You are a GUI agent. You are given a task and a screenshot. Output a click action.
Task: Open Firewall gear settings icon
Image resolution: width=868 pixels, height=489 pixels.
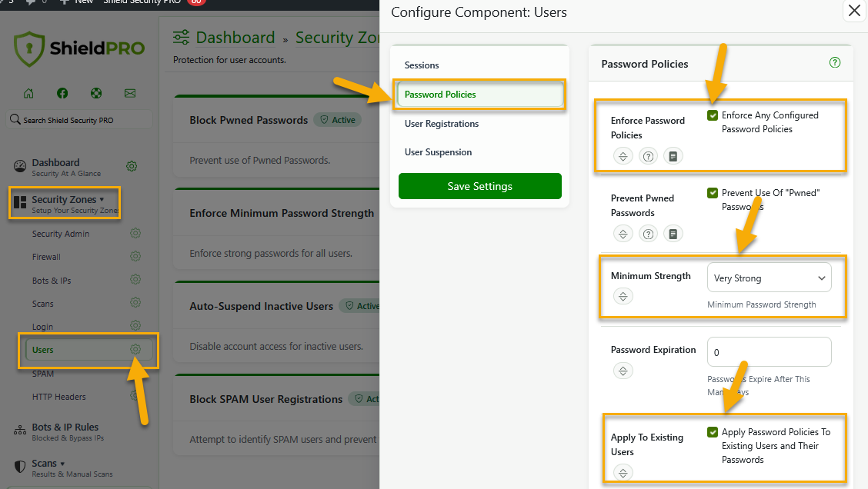[135, 256]
